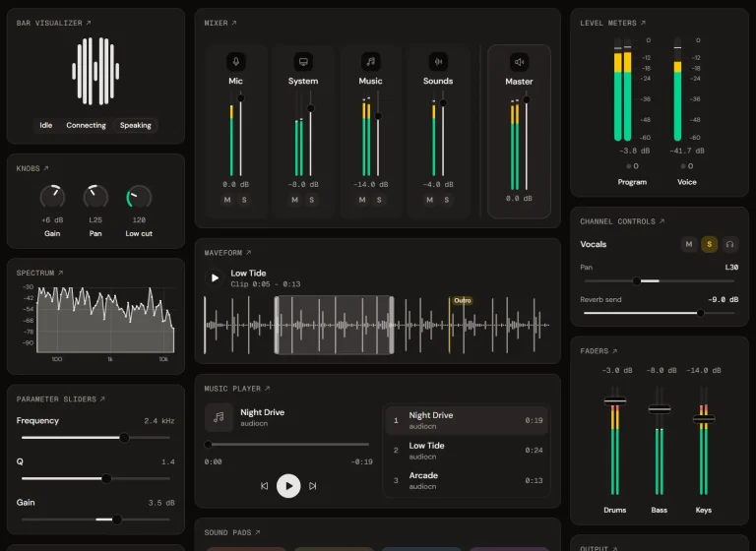Click the Night Drive album art note icon
This screenshot has width=756, height=551.
point(219,417)
